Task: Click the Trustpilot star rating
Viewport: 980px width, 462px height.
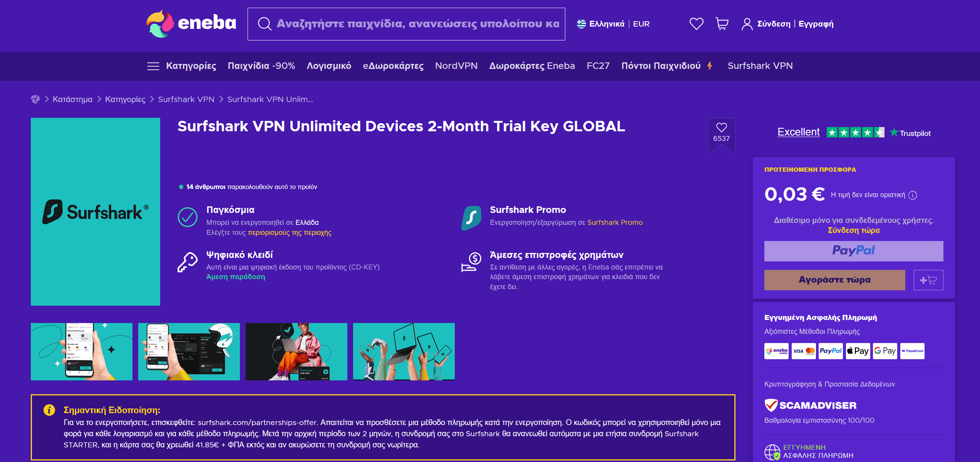Action: point(855,132)
